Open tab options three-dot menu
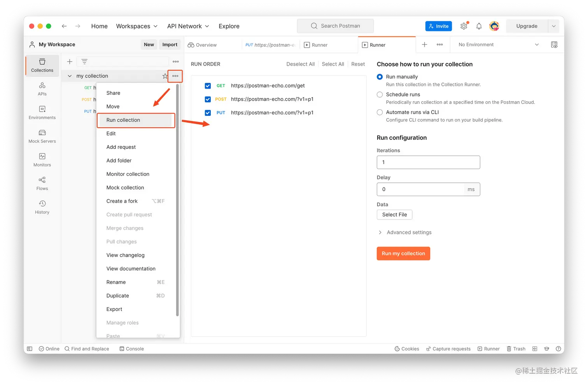Screen dimensions: 588x385 pyautogui.click(x=440, y=45)
